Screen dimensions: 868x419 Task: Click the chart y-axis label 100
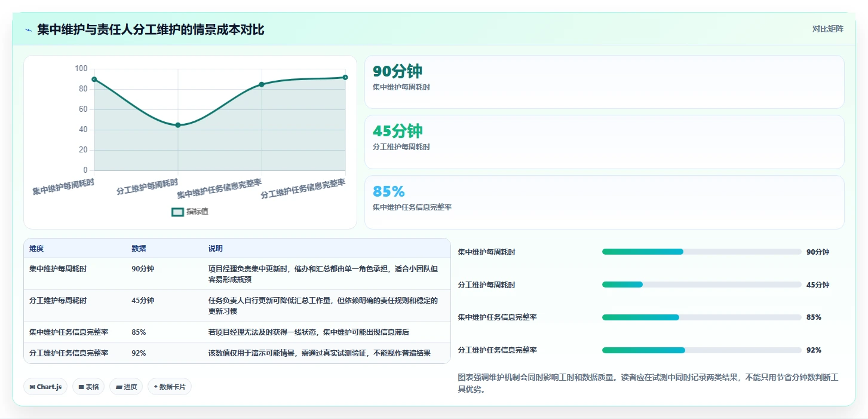81,69
